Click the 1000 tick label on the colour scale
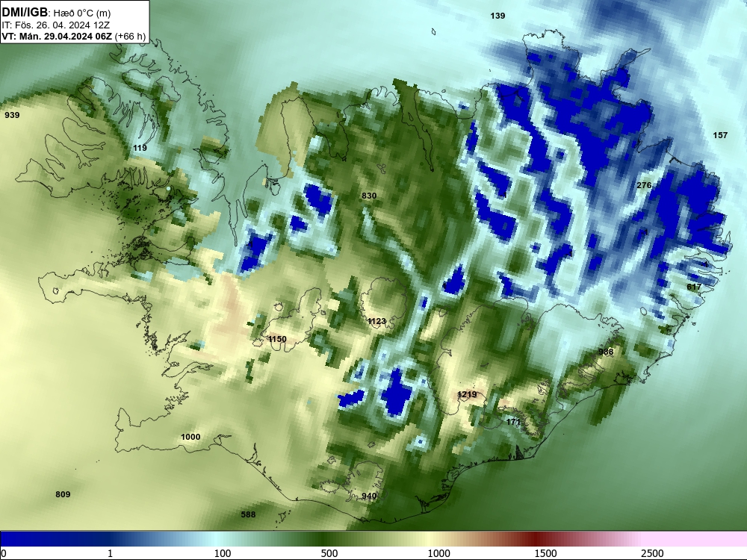The width and height of the screenshot is (747, 560). pos(438,553)
